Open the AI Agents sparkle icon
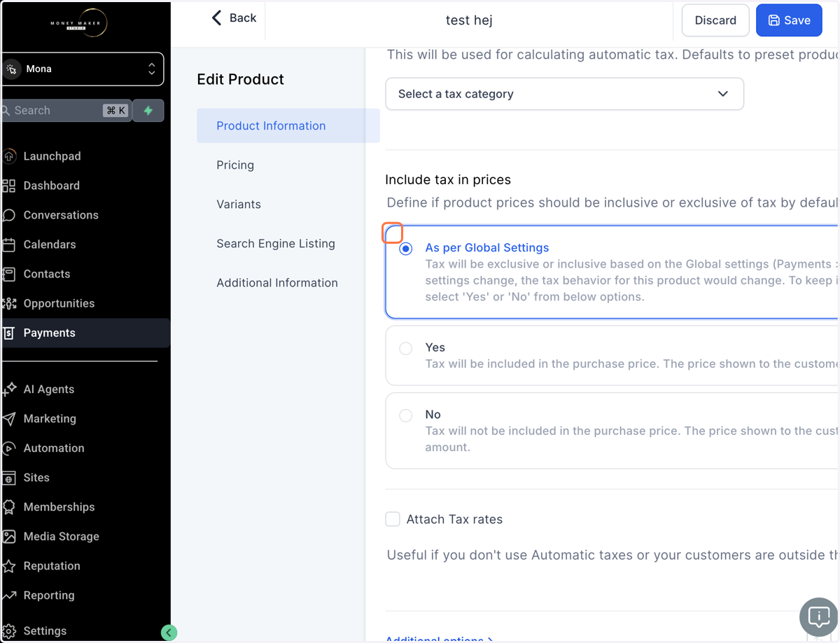Screen dimensions: 840x643 [x=8, y=389]
